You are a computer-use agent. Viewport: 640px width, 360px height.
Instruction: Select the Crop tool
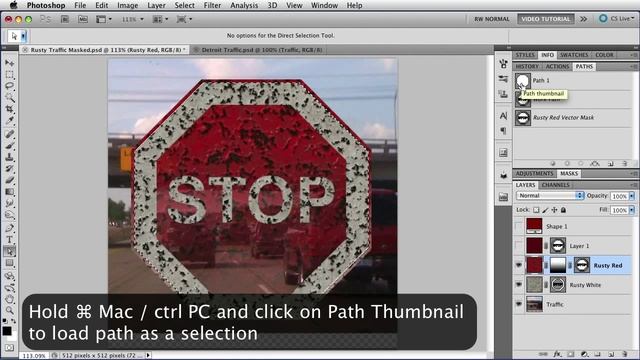[x=9, y=109]
